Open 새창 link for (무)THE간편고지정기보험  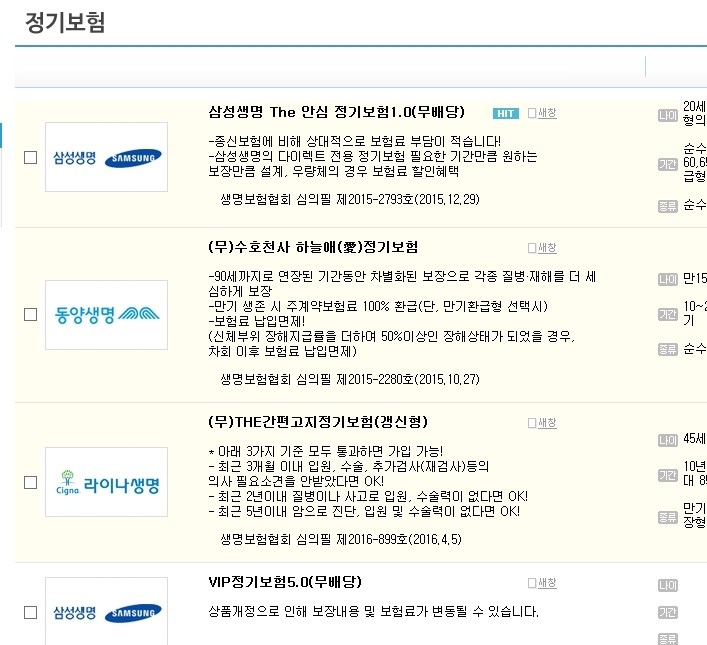pos(547,423)
